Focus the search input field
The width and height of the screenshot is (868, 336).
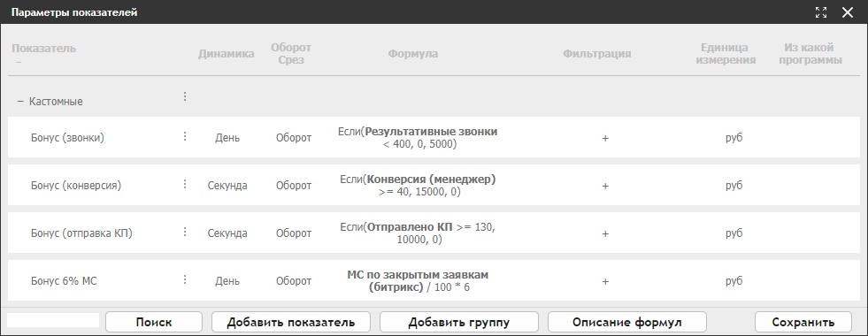(x=53, y=320)
